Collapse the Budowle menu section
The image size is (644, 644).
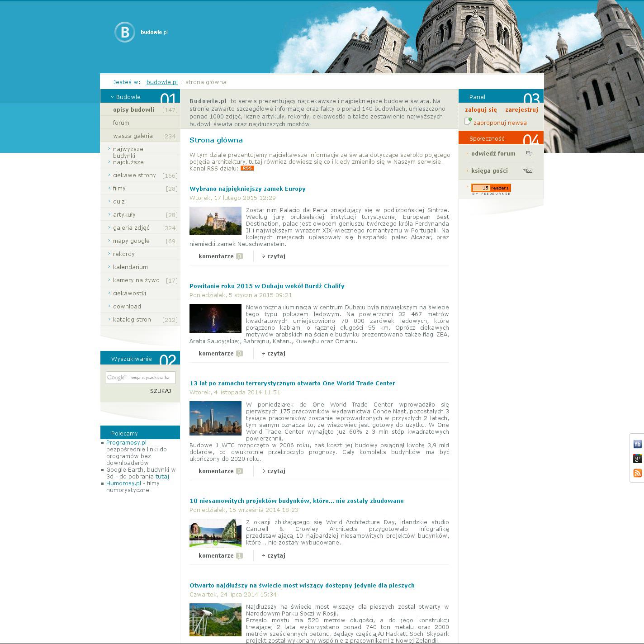tap(113, 97)
